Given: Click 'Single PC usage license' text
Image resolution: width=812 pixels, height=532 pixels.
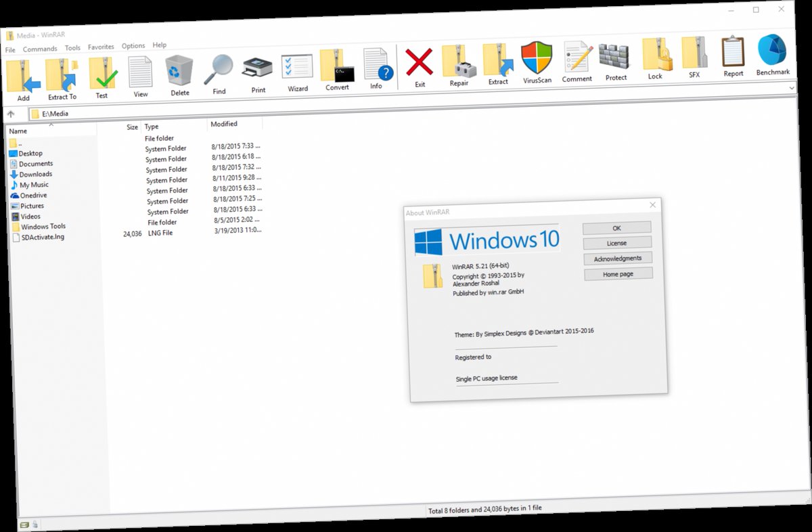Looking at the screenshot, I should [487, 378].
